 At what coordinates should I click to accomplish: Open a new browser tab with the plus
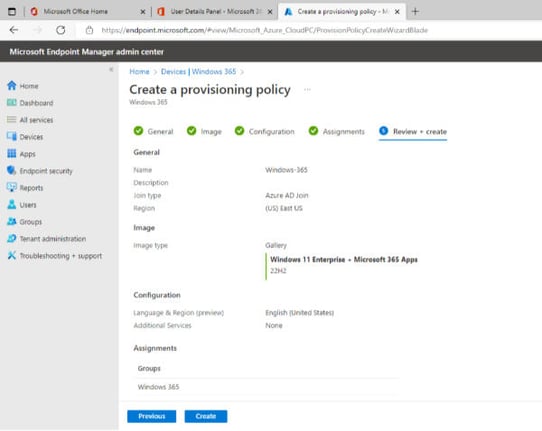(415, 11)
